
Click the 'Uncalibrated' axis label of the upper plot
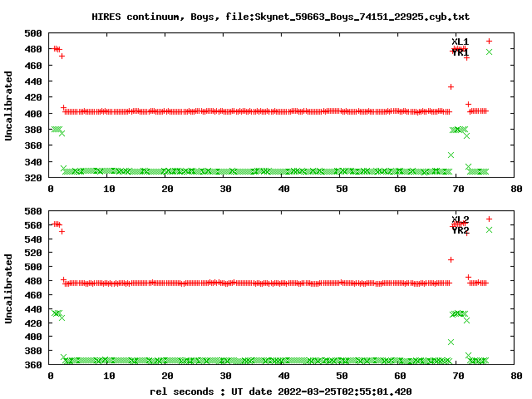[8, 106]
